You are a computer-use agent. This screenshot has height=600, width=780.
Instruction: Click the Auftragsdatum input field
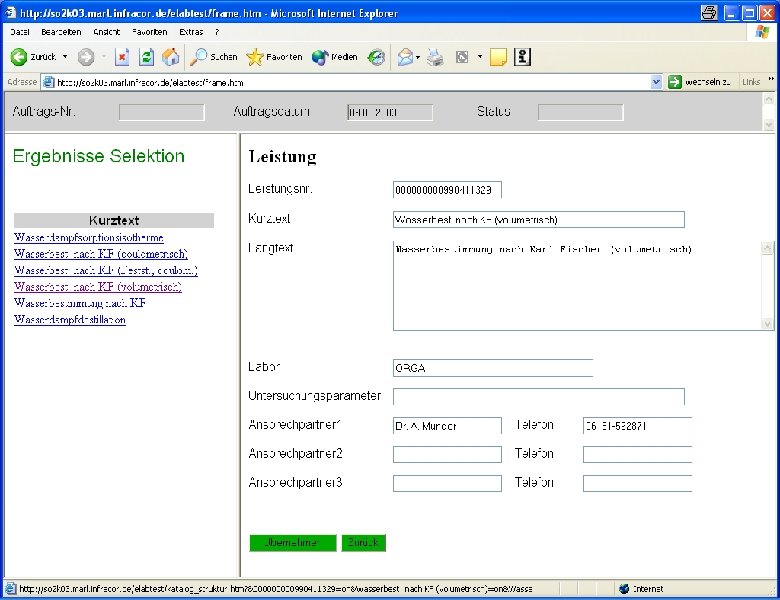coord(390,112)
